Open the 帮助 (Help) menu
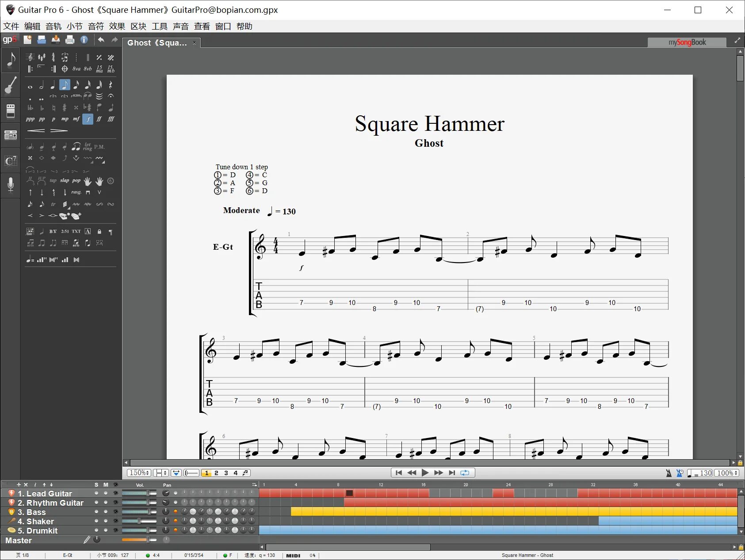 [245, 27]
